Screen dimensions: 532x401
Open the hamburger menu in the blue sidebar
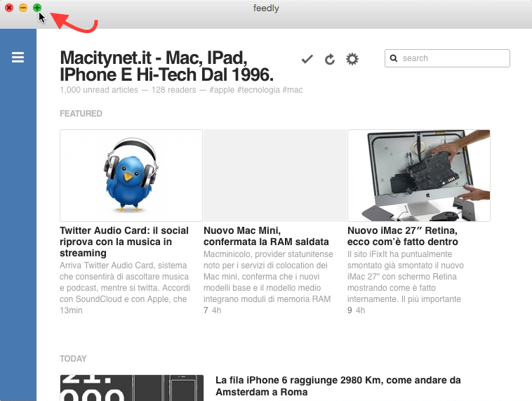pyautogui.click(x=18, y=58)
